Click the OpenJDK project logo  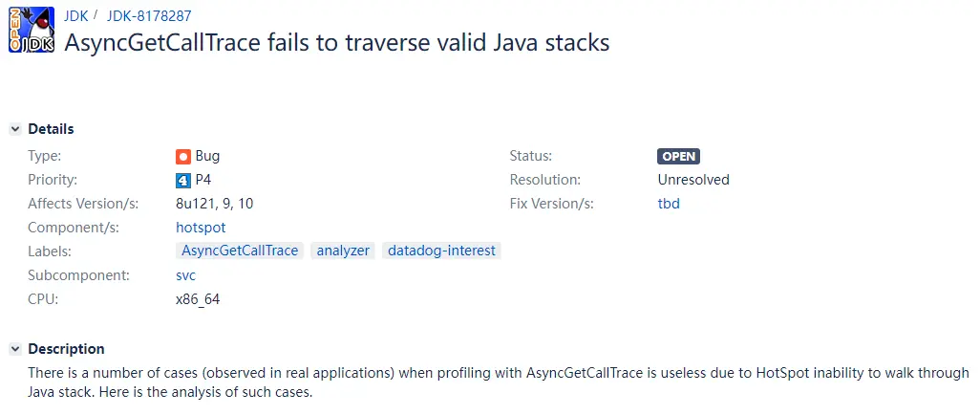31,30
